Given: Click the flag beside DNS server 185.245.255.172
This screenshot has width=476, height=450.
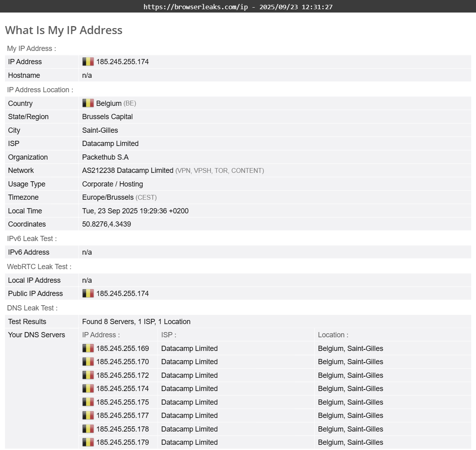Looking at the screenshot, I should 88,375.
